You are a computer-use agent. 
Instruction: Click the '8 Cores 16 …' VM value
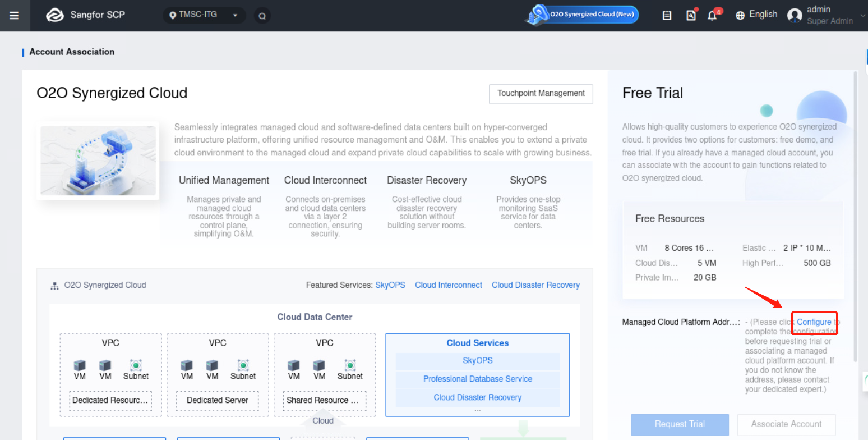click(x=689, y=248)
